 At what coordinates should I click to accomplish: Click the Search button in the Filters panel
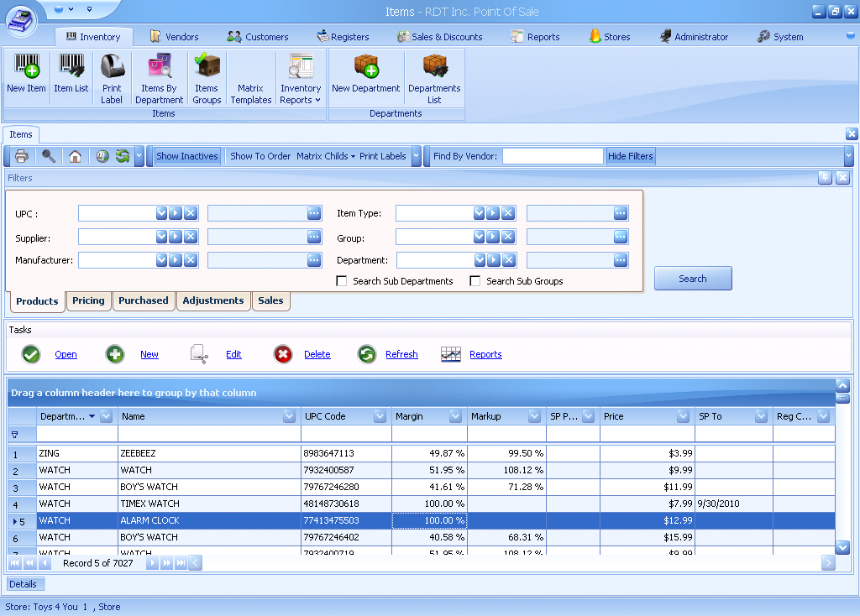point(693,278)
